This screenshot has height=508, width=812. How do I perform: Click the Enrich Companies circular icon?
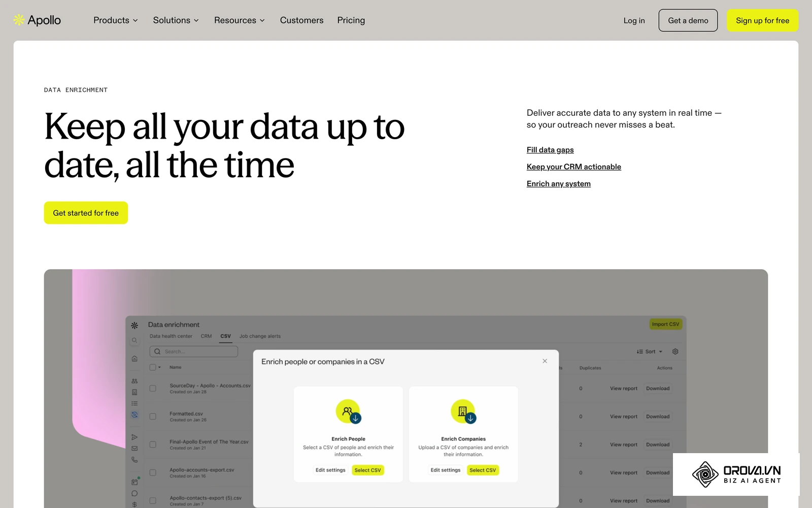coord(463,411)
